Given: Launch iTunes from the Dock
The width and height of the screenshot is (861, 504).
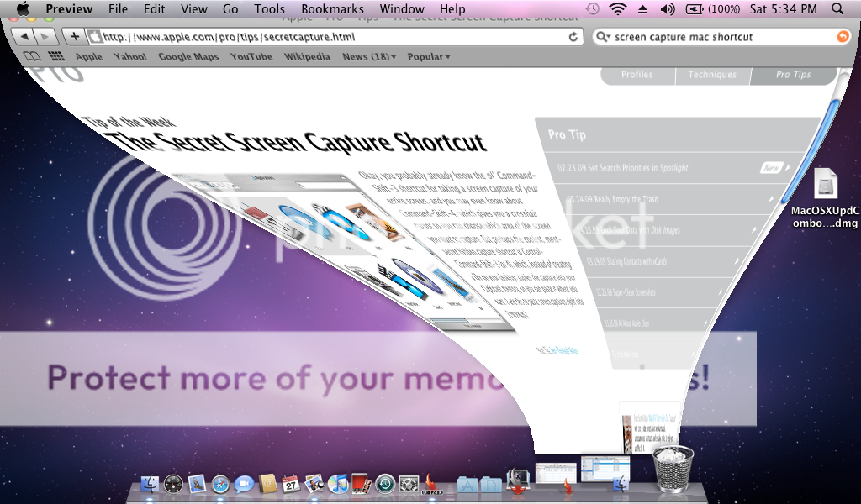Looking at the screenshot, I should 339,484.
